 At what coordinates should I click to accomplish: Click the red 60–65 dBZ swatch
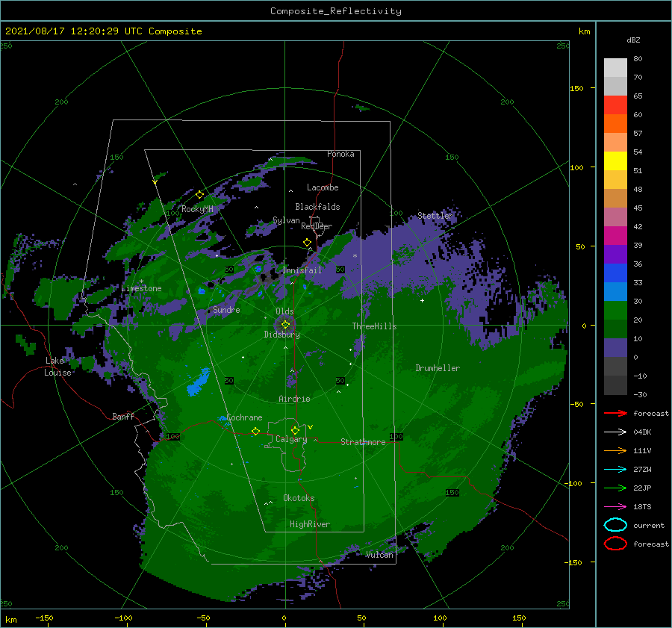coord(615,105)
